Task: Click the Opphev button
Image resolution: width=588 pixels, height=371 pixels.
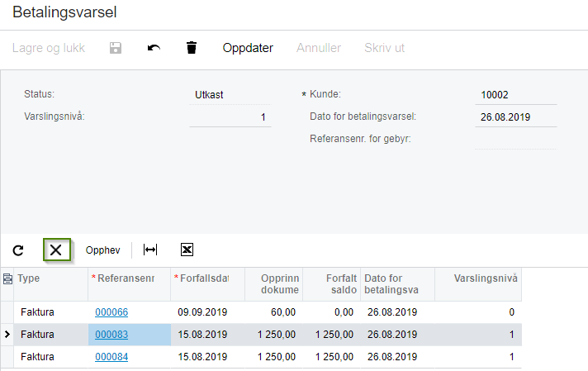Action: (102, 250)
